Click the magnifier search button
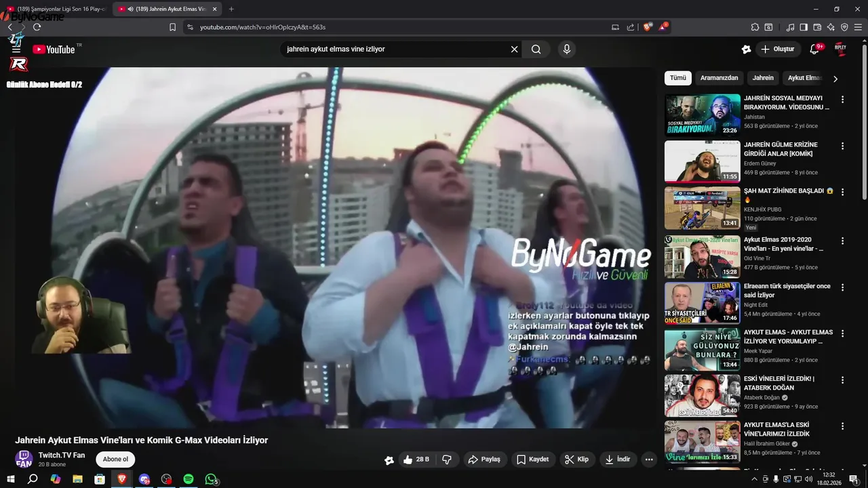This screenshot has width=868, height=488. [x=536, y=49]
